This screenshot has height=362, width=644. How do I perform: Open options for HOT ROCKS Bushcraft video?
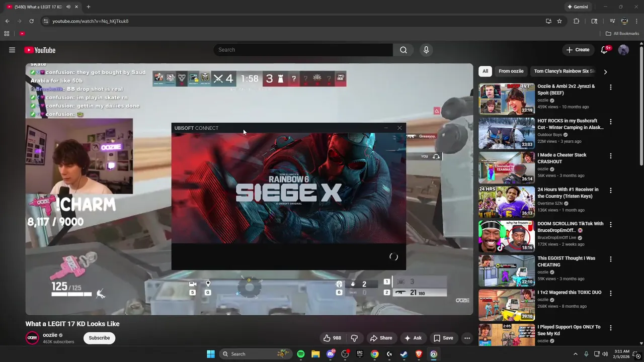(x=610, y=122)
